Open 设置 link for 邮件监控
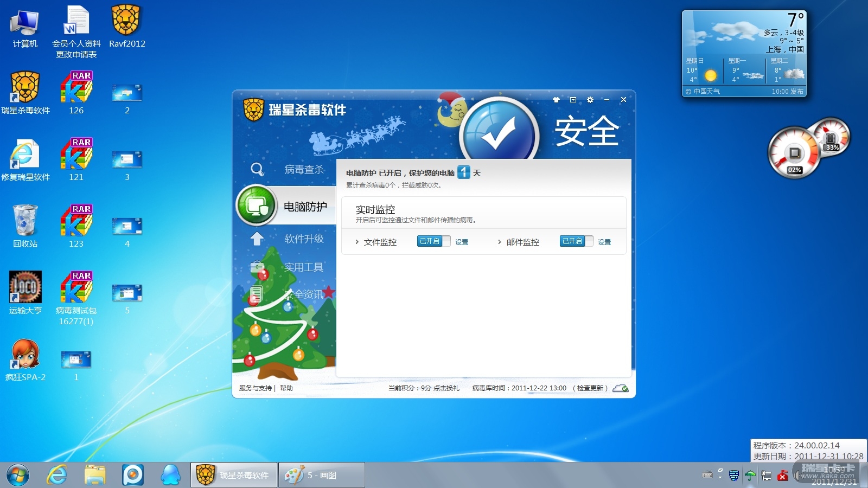Image resolution: width=868 pixels, height=488 pixels. click(x=604, y=242)
